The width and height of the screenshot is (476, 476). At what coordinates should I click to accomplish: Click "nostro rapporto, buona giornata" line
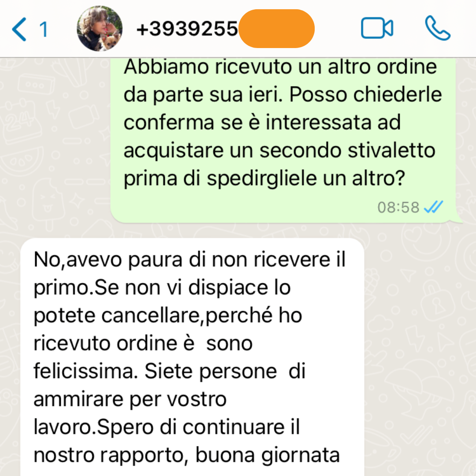pyautogui.click(x=187, y=455)
